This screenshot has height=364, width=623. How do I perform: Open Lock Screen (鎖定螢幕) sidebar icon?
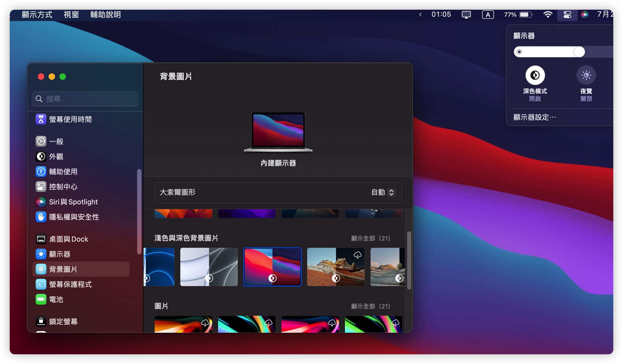41,321
